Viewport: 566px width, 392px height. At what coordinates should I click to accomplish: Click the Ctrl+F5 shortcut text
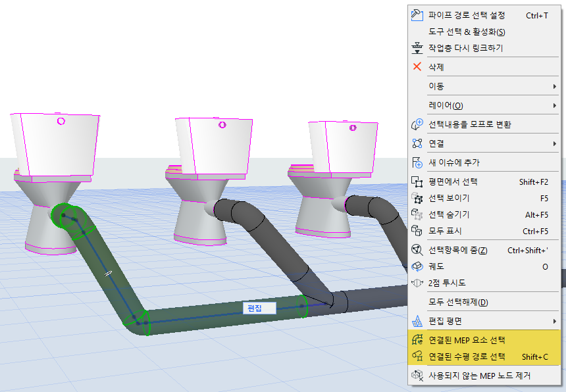[535, 231]
